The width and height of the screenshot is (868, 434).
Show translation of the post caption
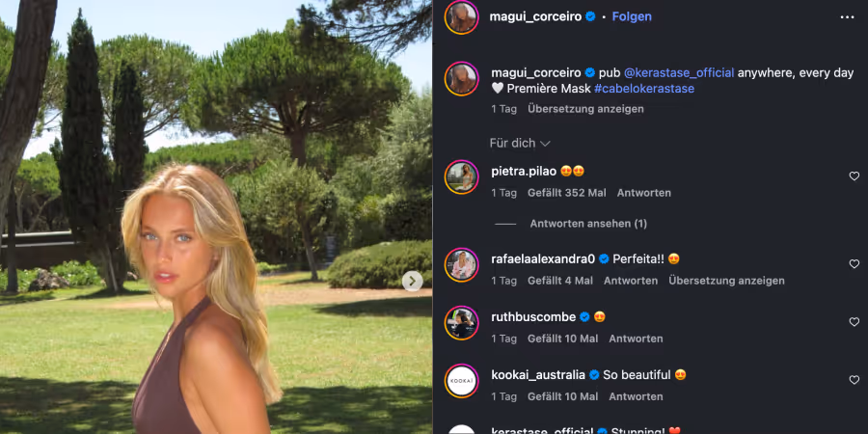coord(585,109)
